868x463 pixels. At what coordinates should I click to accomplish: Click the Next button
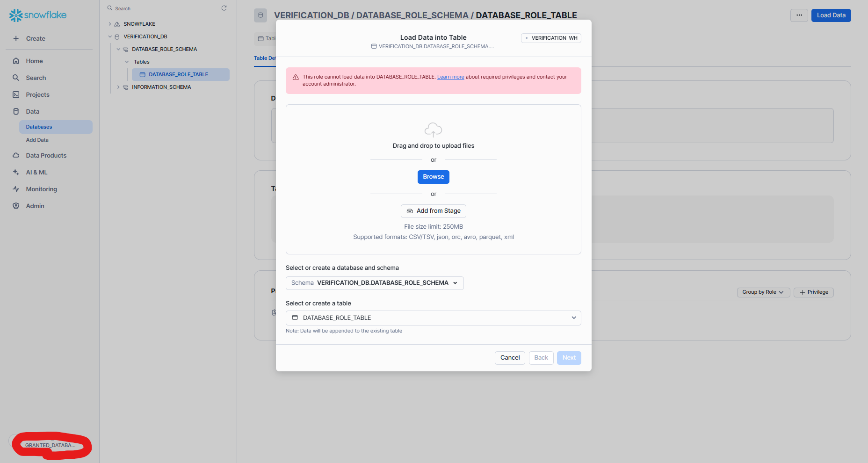pos(569,358)
